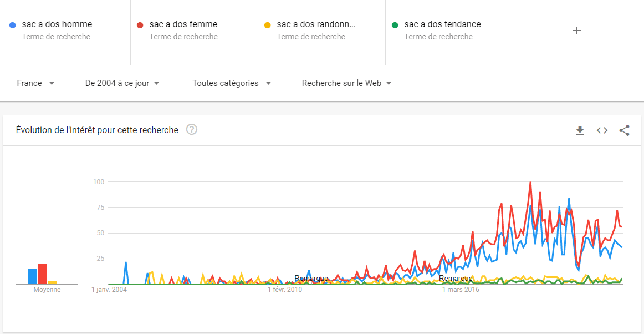644x334 pixels.
Task: Open the 'Recherche sur le Web' dropdown
Action: [x=346, y=83]
